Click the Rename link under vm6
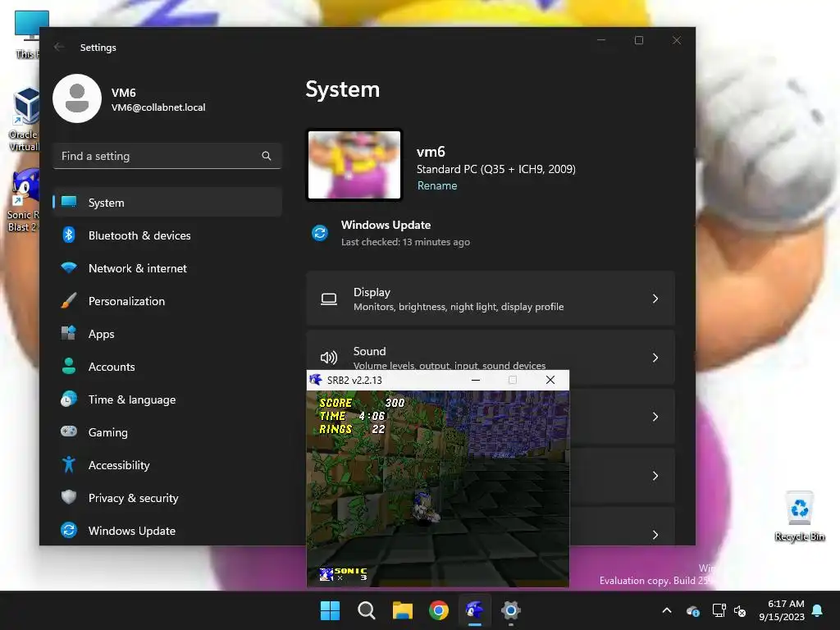This screenshot has width=840, height=630. [x=437, y=185]
